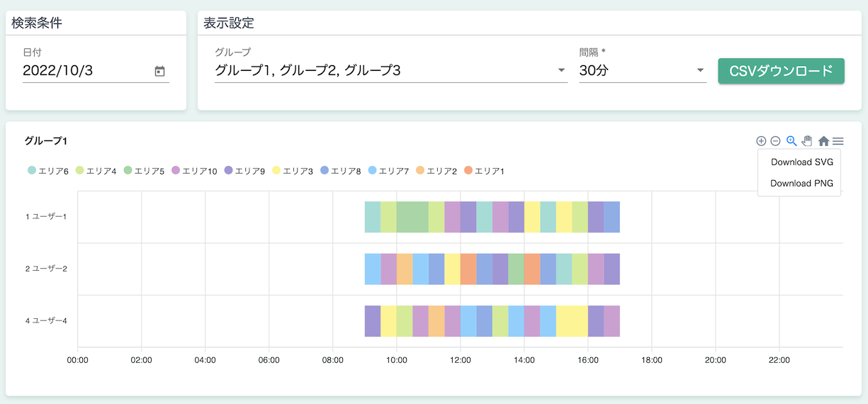The width and height of the screenshot is (868, 404).
Task: Enable the panning hand tool
Action: 807,141
